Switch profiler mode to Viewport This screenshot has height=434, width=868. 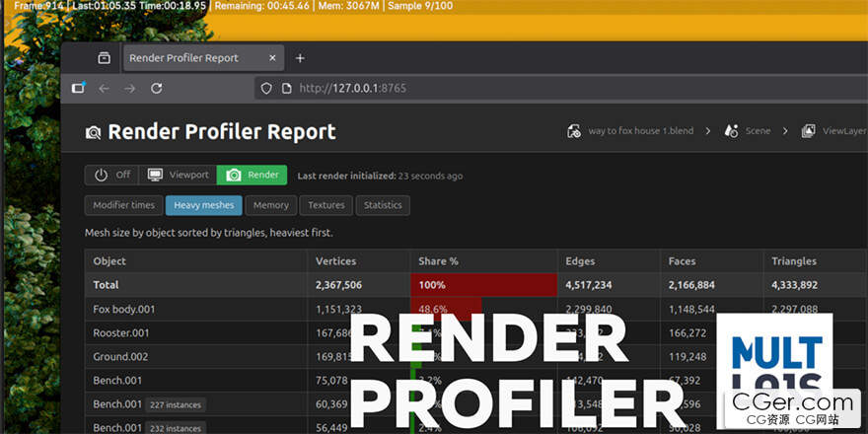177,176
